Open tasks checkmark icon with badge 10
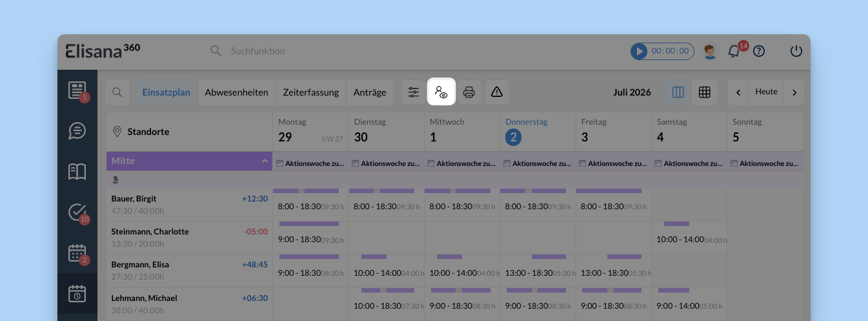This screenshot has height=321, width=868. (77, 212)
